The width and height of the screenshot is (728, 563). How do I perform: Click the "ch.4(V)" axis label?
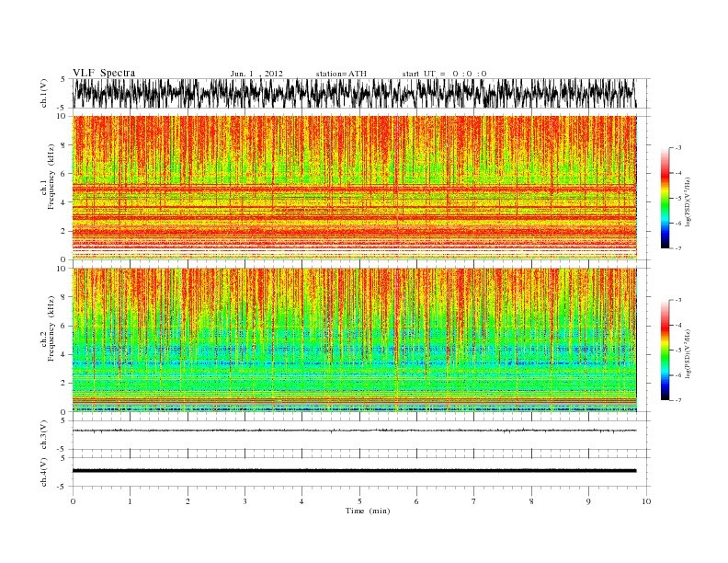pos(44,472)
